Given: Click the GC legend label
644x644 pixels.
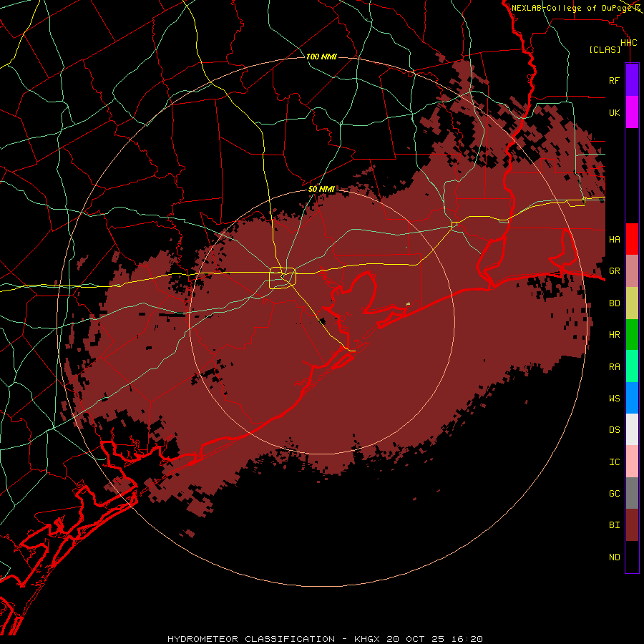Looking at the screenshot, I should pos(614,494).
